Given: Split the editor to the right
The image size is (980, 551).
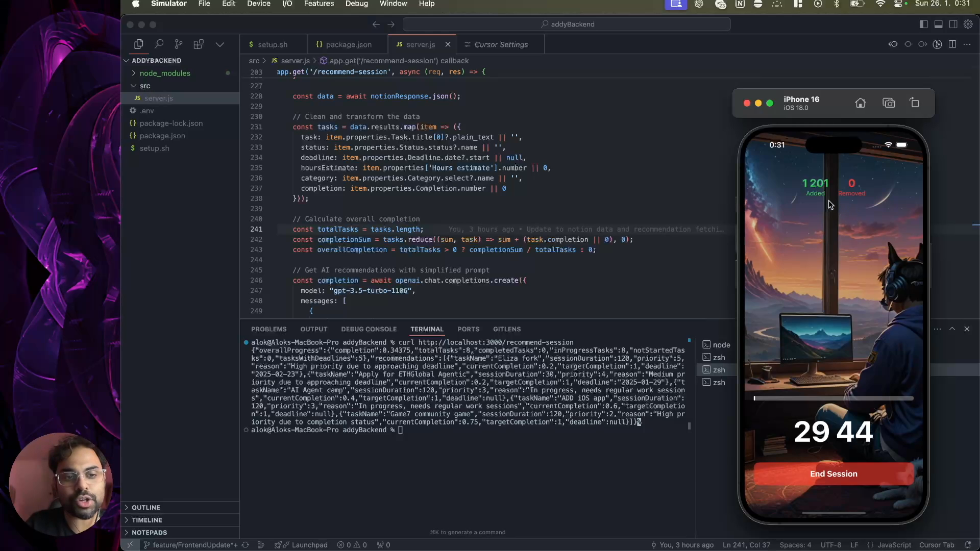Looking at the screenshot, I should point(952,44).
